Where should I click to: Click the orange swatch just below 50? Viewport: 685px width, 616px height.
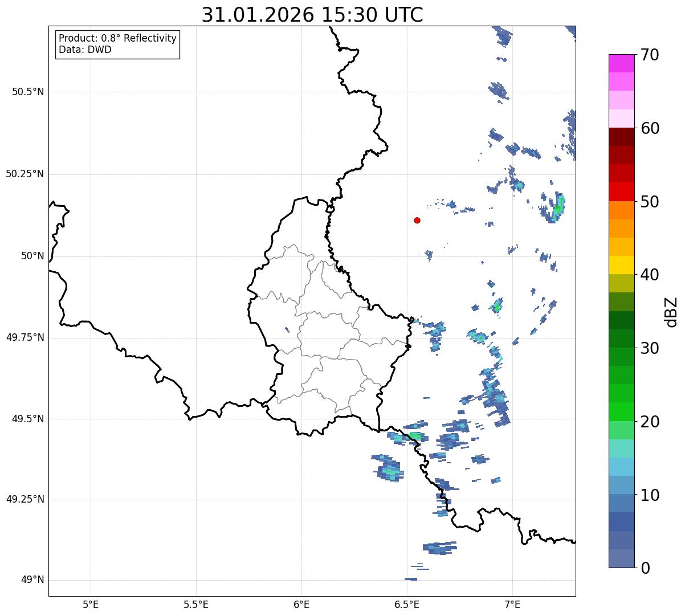pos(622,210)
